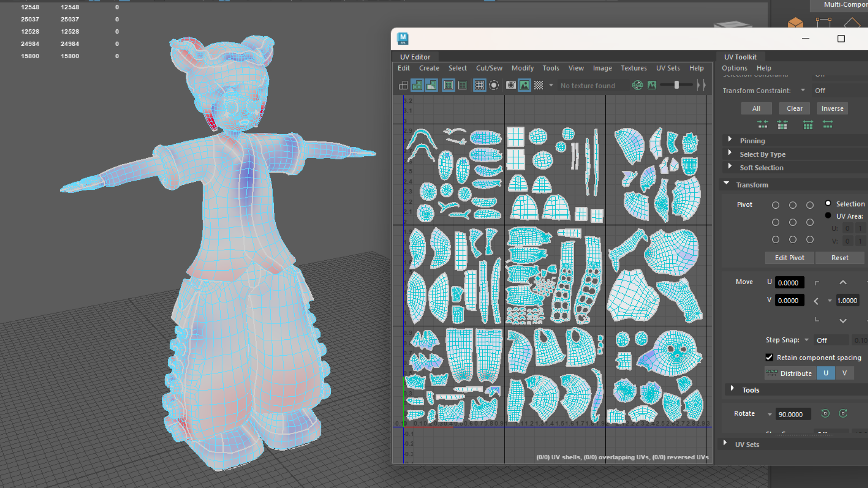The image size is (868, 488).
Task: Toggle Distribute U direction button
Action: click(x=826, y=373)
